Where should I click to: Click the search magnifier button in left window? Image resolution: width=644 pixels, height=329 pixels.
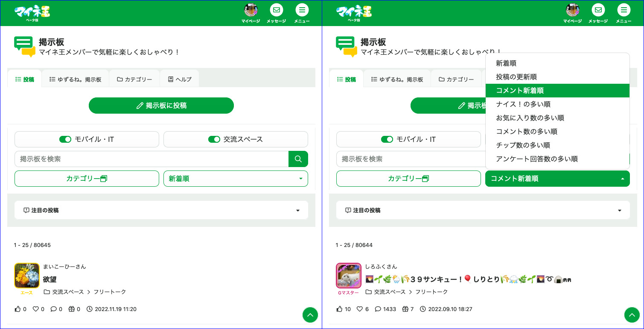point(298,159)
